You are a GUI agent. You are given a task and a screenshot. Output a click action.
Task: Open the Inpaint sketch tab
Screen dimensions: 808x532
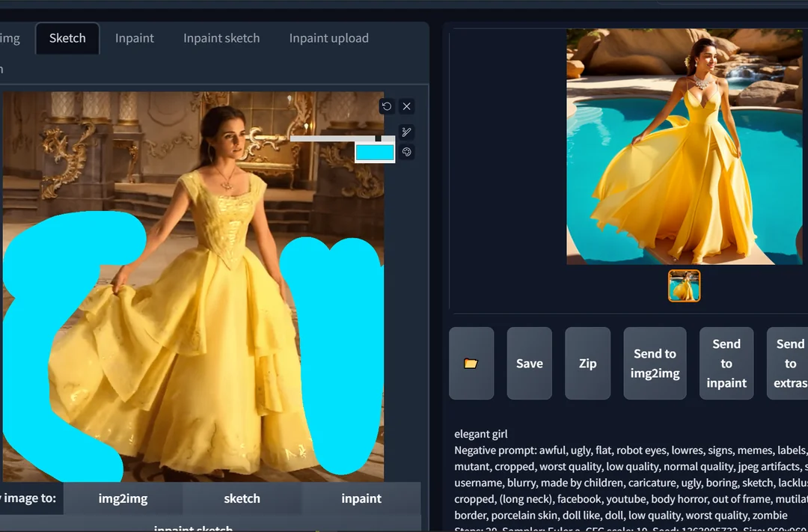click(221, 38)
